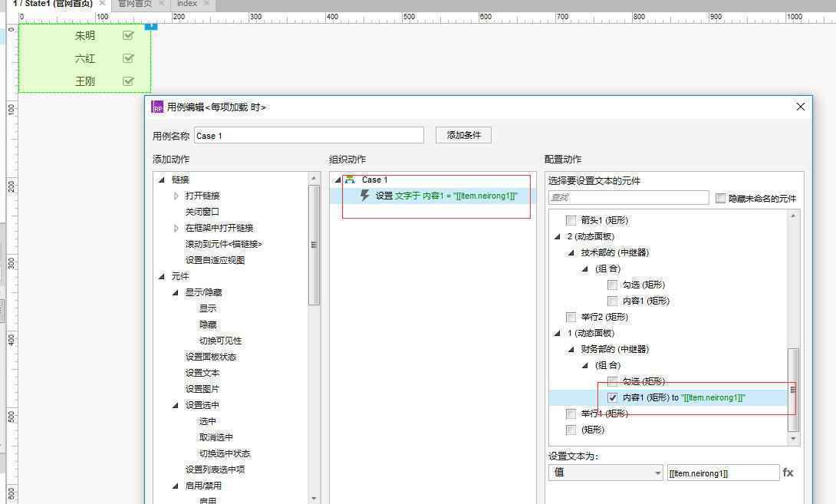The image size is (836, 504).
Task: Select the 设置文本 action
Action: (202, 373)
